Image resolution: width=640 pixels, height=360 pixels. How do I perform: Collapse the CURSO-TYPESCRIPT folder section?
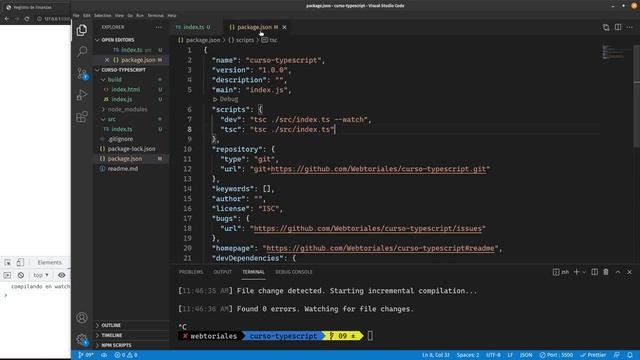131,70
